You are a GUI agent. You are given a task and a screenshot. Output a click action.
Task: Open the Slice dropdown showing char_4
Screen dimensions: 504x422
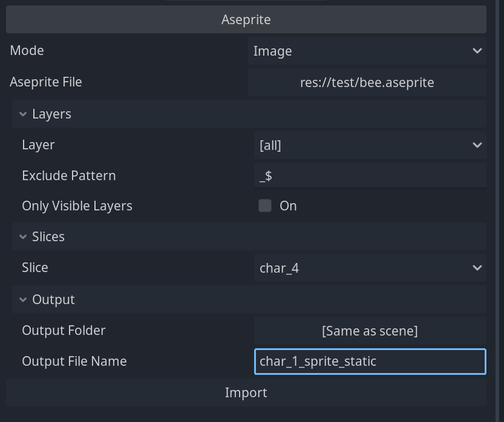point(370,268)
